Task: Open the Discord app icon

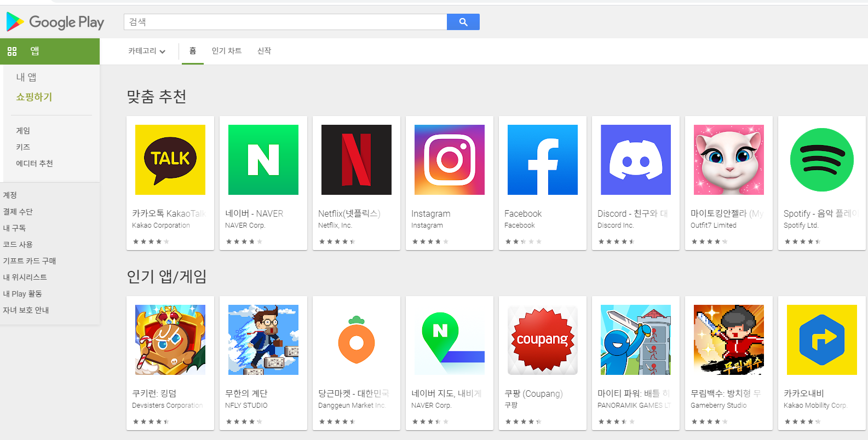Action: pos(636,160)
